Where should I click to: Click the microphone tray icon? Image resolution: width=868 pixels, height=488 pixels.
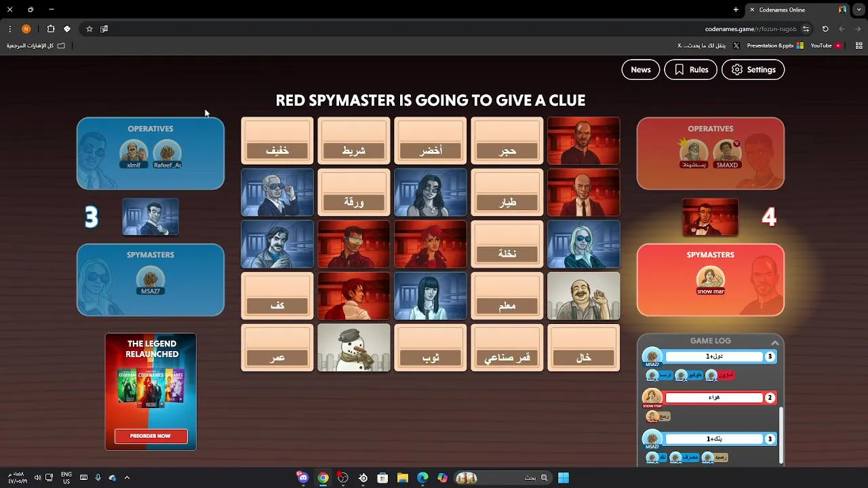click(98, 478)
